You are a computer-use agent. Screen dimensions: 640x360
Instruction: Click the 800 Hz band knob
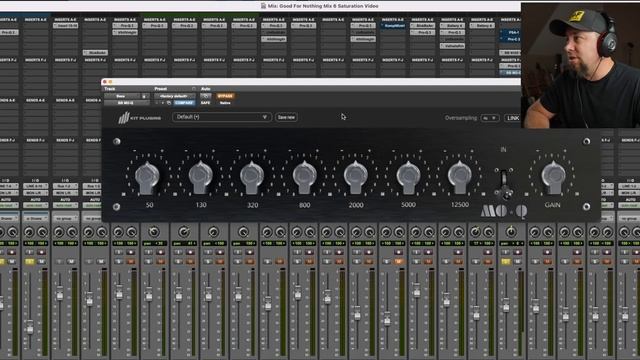coord(304,177)
